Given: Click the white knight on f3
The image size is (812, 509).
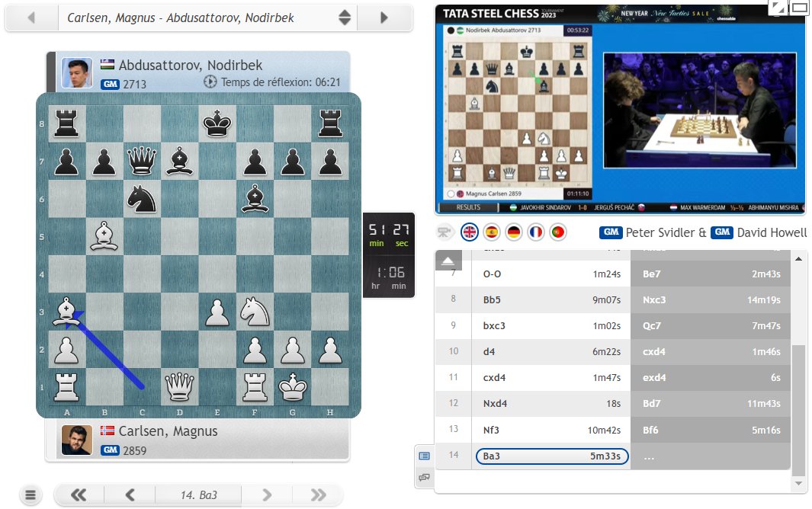Looking at the screenshot, I should pyautogui.click(x=255, y=312).
